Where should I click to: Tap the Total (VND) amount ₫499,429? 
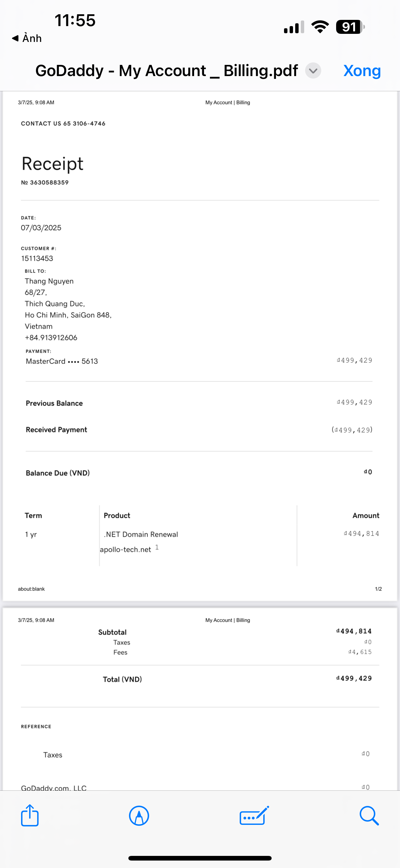(x=354, y=678)
